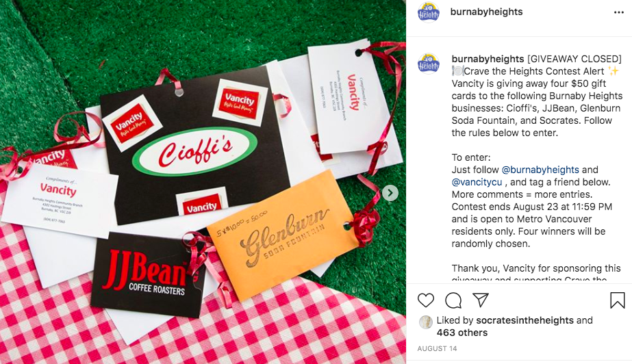Screen dimensions: 632x364
Task: Open socratesintheheights liker profile
Action: click(524, 320)
